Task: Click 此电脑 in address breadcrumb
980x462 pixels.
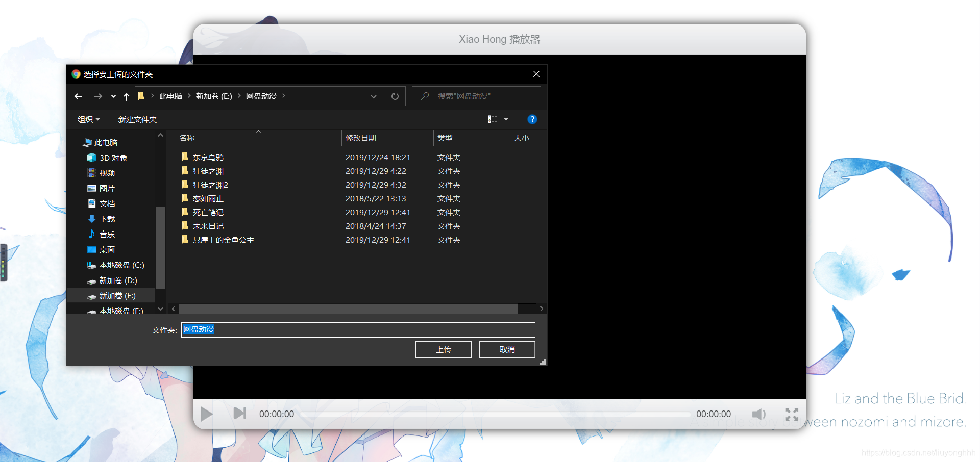Action: pyautogui.click(x=170, y=96)
